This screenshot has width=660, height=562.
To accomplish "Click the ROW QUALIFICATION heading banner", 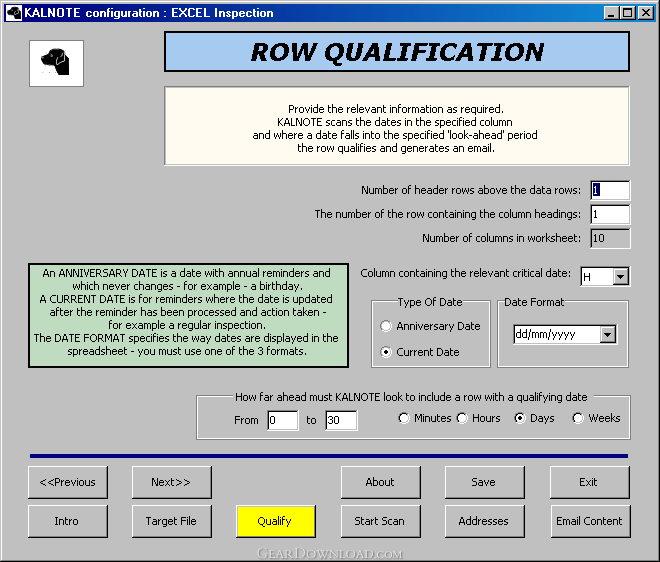I will point(397,52).
